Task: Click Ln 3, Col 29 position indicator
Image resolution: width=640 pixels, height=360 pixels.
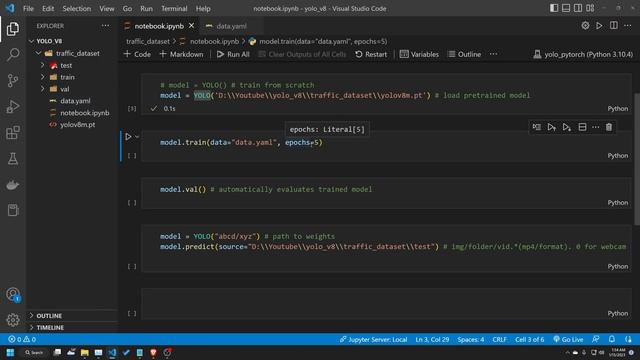Action: coord(432,339)
